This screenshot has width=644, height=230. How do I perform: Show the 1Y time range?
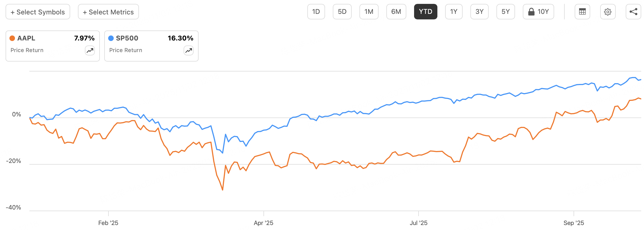coord(454,12)
